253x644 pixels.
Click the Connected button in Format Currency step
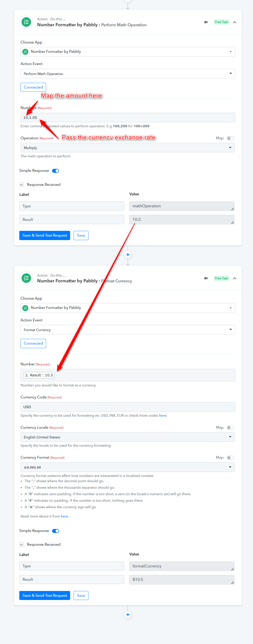point(33,344)
